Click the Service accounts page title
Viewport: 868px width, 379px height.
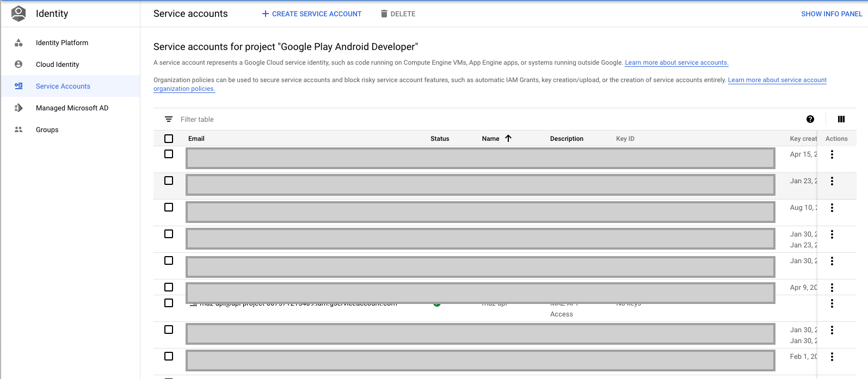[190, 14]
